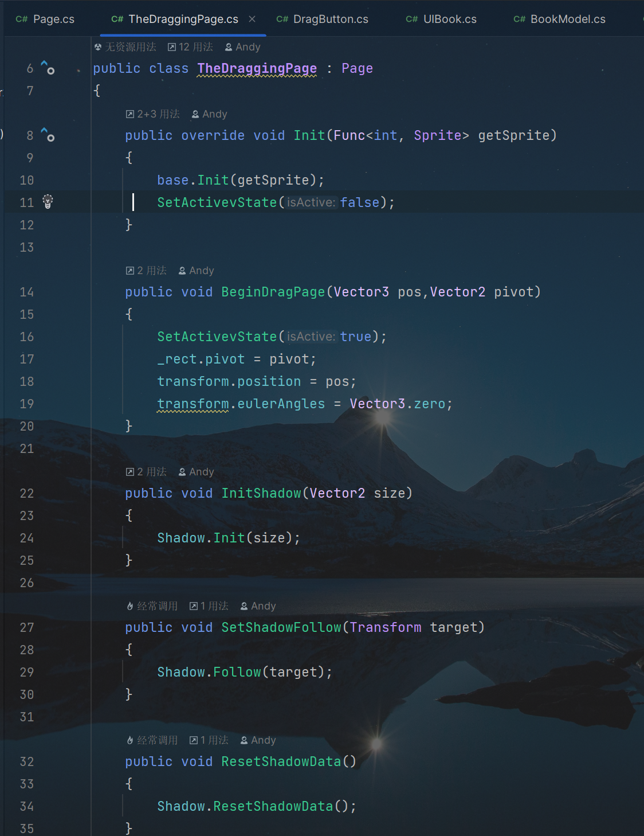Click the '无资源用法' code lens above the class

[x=125, y=47]
